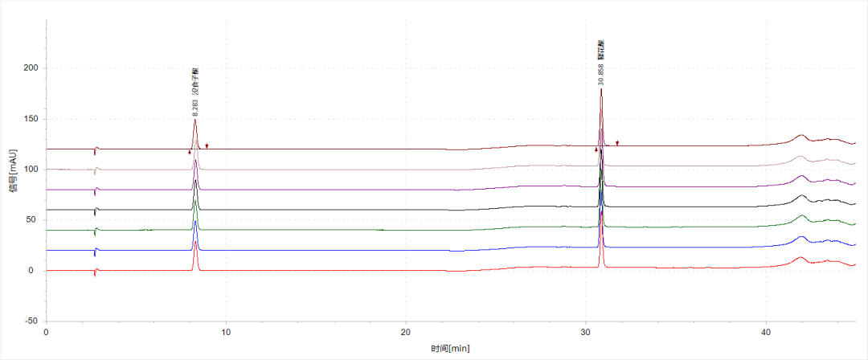Click the 200 tick on the signal axis
868x360 pixels.
pyautogui.click(x=33, y=68)
